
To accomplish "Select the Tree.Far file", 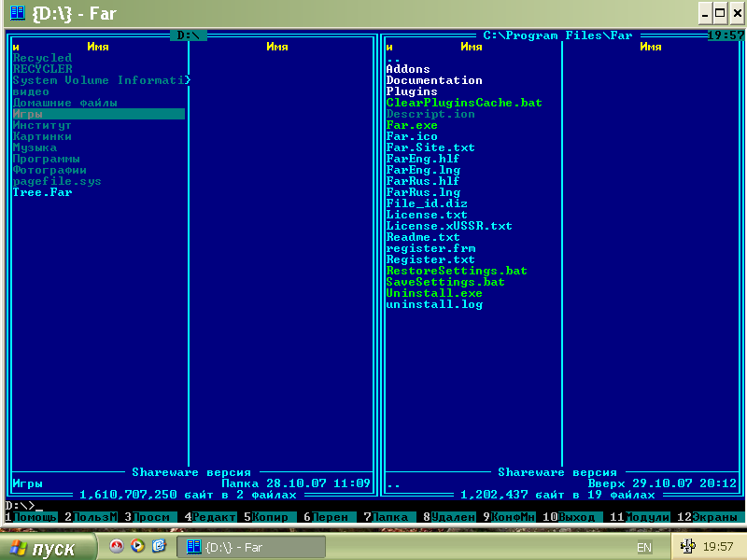I will (42, 192).
